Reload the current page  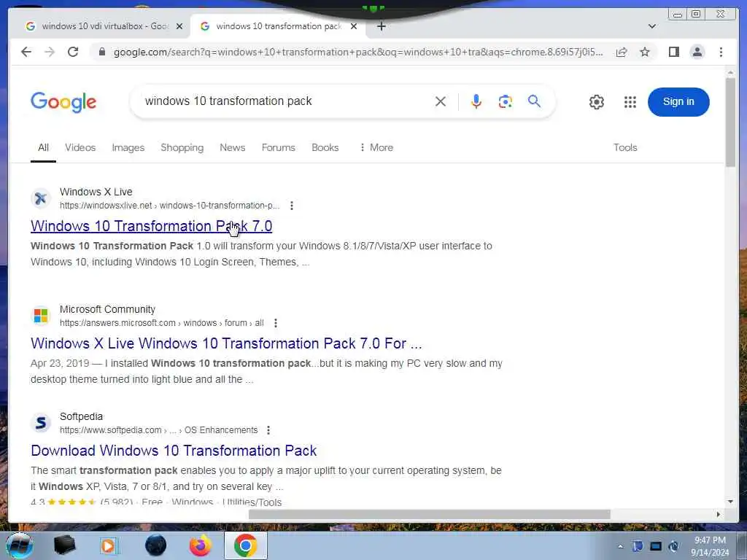(x=73, y=52)
